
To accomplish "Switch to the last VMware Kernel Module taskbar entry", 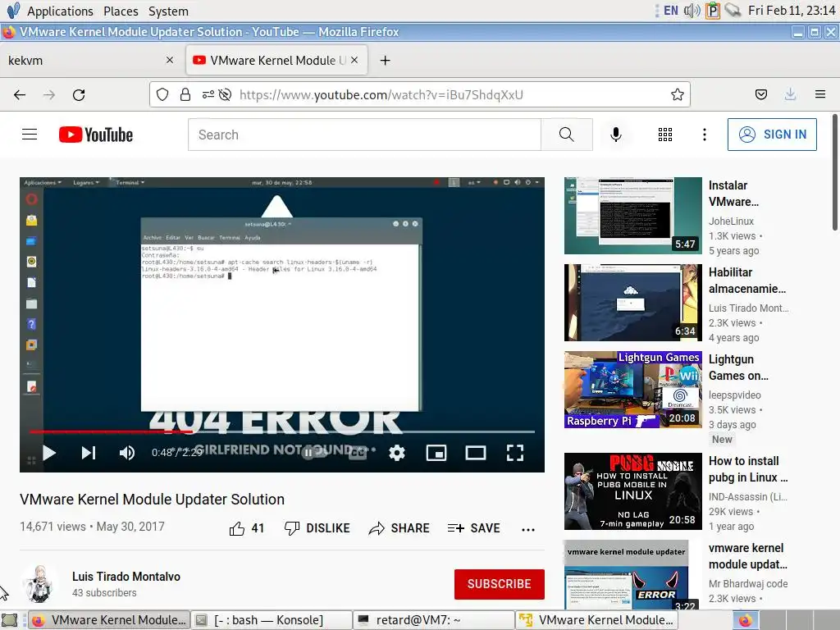I will pyautogui.click(x=597, y=620).
